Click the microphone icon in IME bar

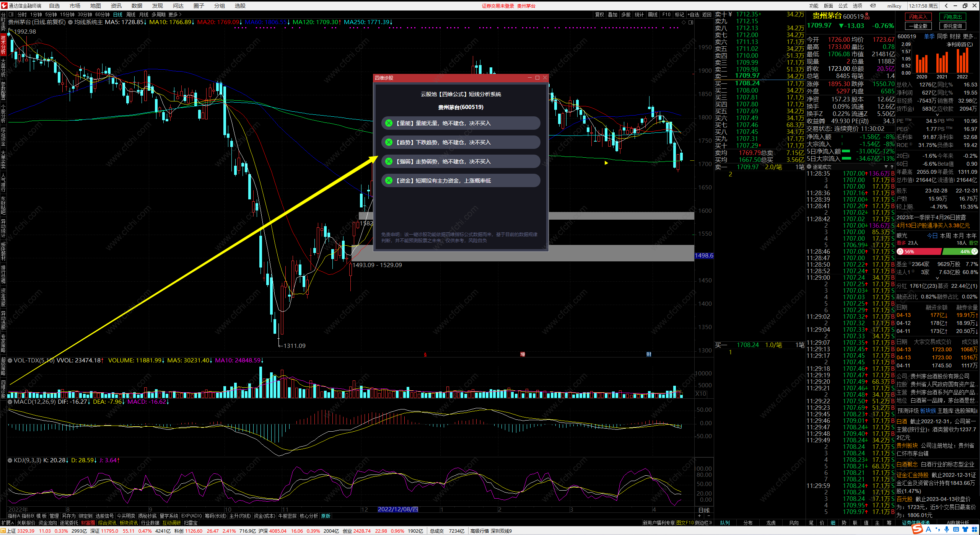(947, 529)
